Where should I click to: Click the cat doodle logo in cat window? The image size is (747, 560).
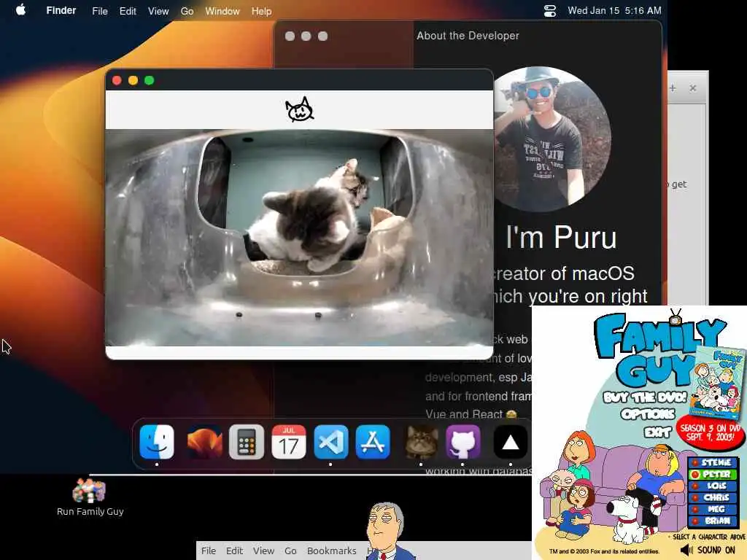click(299, 109)
